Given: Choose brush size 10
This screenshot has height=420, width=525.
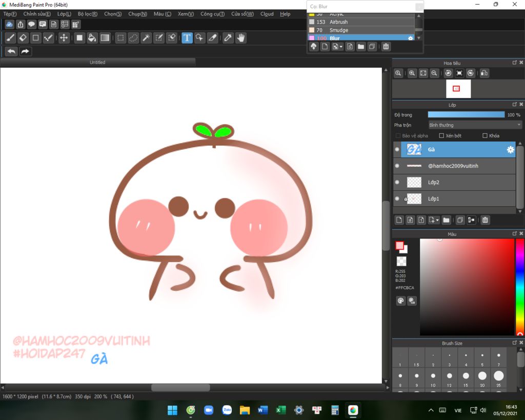Looking at the screenshot, I should point(433,378).
